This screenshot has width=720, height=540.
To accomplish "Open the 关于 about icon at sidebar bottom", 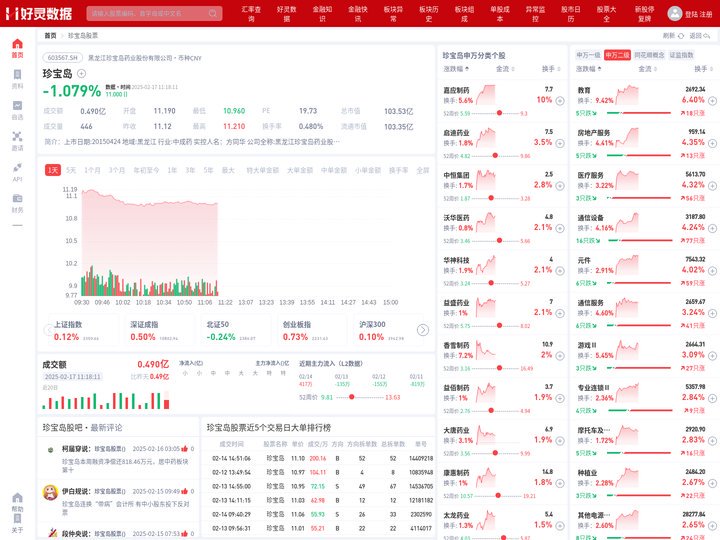I will click(x=17, y=519).
